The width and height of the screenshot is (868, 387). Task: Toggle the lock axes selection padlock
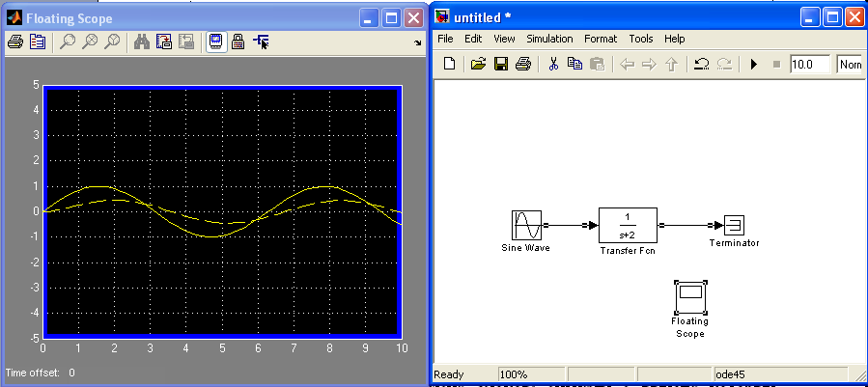tap(238, 41)
